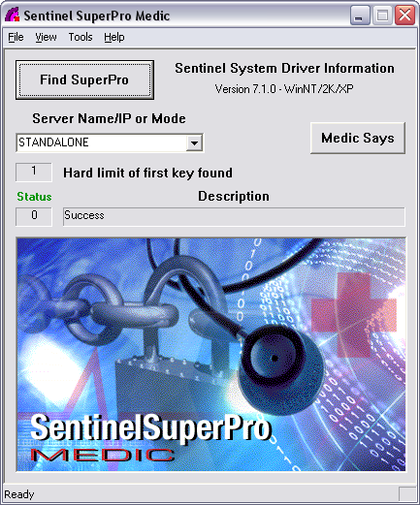This screenshot has height=505, width=420.
Task: Expand the Server Name/IP or Mode dropdown arrow
Action: 194,142
